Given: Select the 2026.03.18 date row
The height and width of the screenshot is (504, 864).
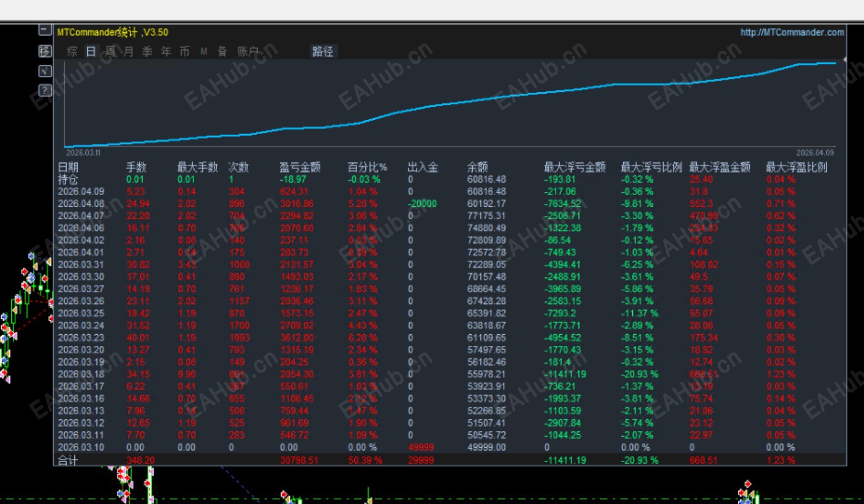Looking at the screenshot, I should click(81, 374).
